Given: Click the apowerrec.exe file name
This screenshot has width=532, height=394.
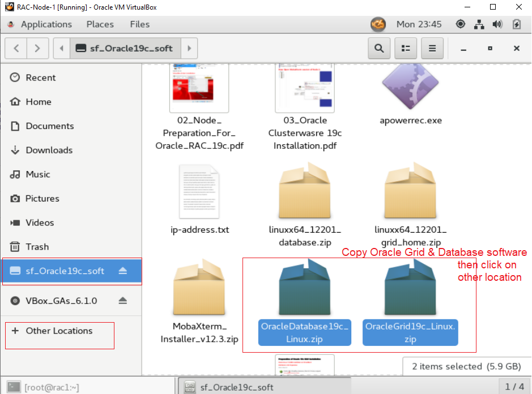Looking at the screenshot, I should coord(411,121).
